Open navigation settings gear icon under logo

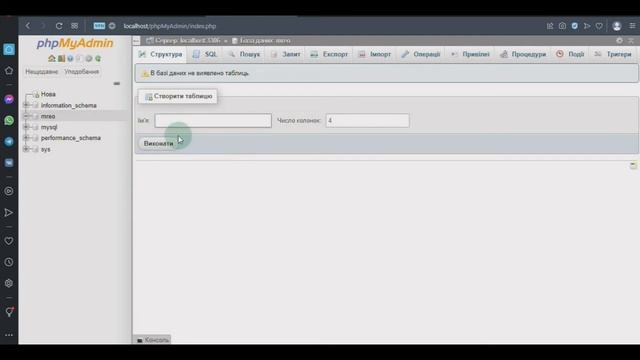coord(89,58)
